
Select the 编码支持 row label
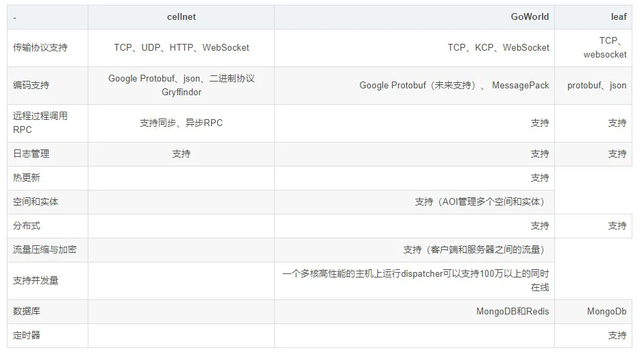[x=31, y=86]
